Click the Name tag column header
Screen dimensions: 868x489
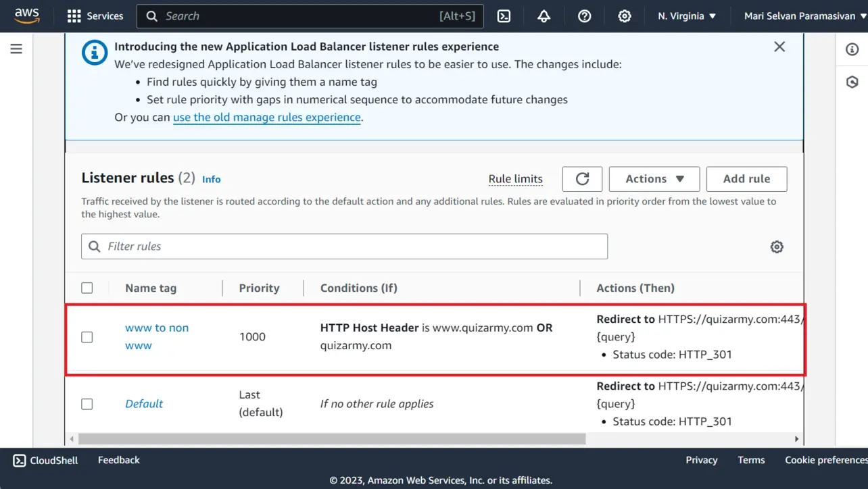click(x=151, y=288)
